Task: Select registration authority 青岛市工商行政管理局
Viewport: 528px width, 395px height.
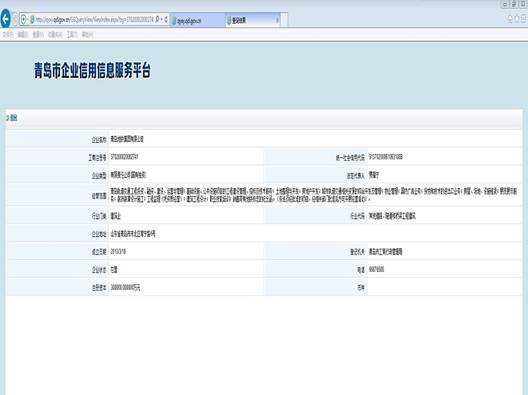Action: (386, 252)
